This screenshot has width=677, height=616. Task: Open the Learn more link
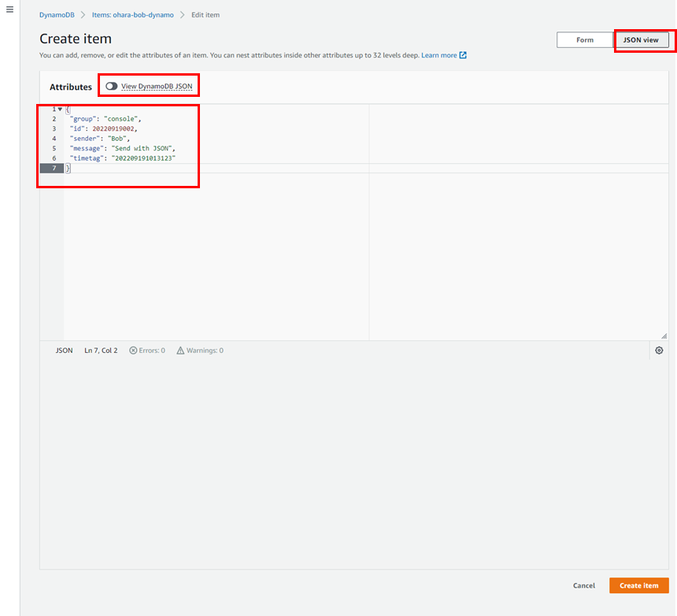tap(438, 55)
